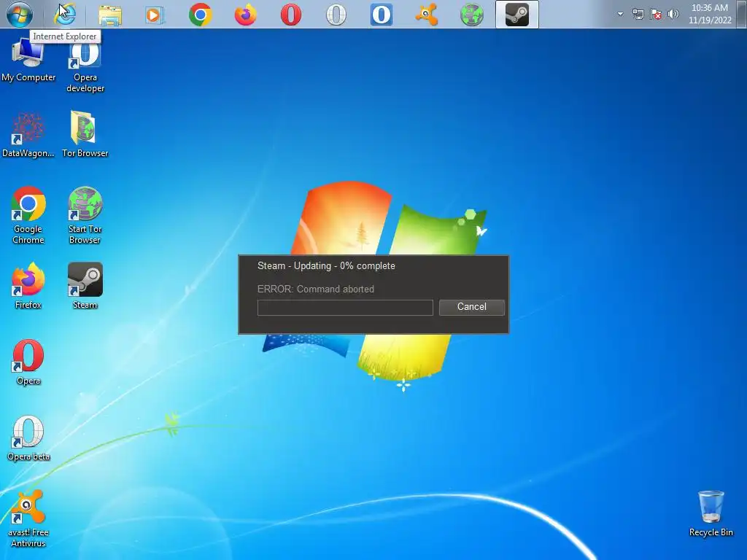
Task: Launch Opera developer from the taskbar
Action: 381,15
